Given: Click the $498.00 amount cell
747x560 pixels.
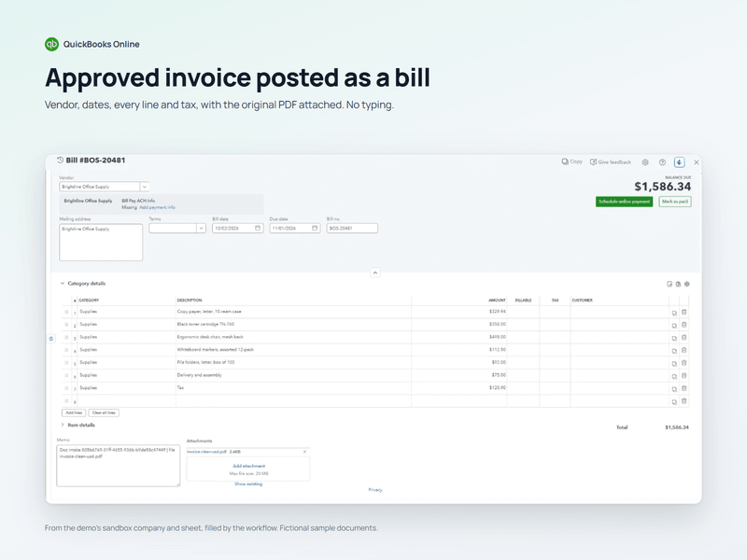Looking at the screenshot, I should coord(459,337).
